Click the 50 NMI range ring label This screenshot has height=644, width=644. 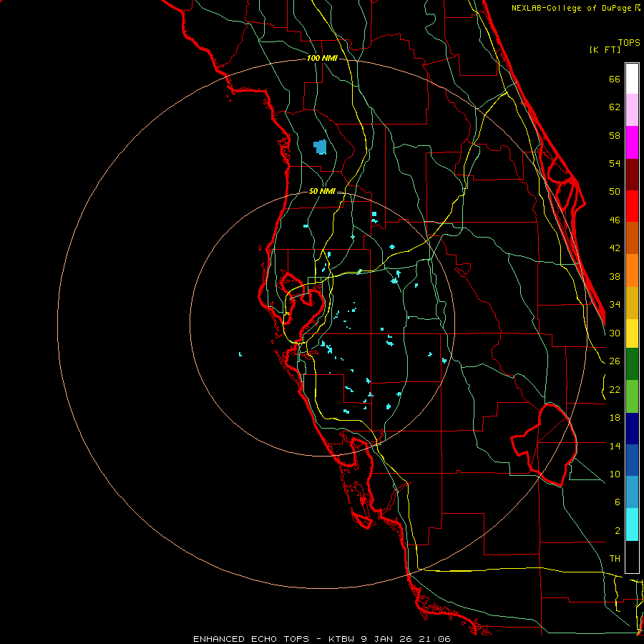point(322,191)
